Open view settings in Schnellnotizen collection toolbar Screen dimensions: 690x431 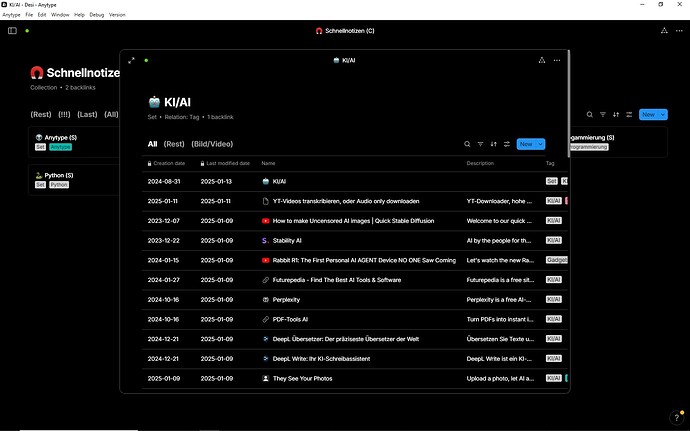629,114
